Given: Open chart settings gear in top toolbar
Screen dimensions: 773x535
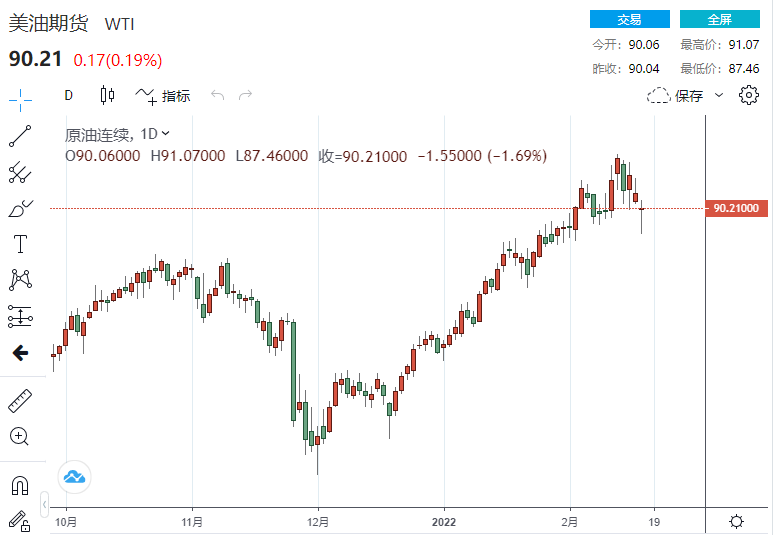Looking at the screenshot, I should tap(749, 96).
